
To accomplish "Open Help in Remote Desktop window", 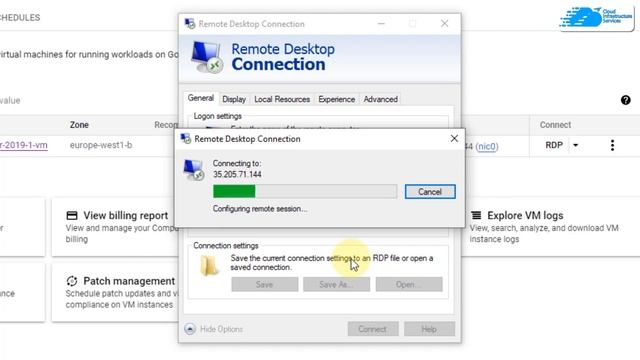I will (429, 329).
